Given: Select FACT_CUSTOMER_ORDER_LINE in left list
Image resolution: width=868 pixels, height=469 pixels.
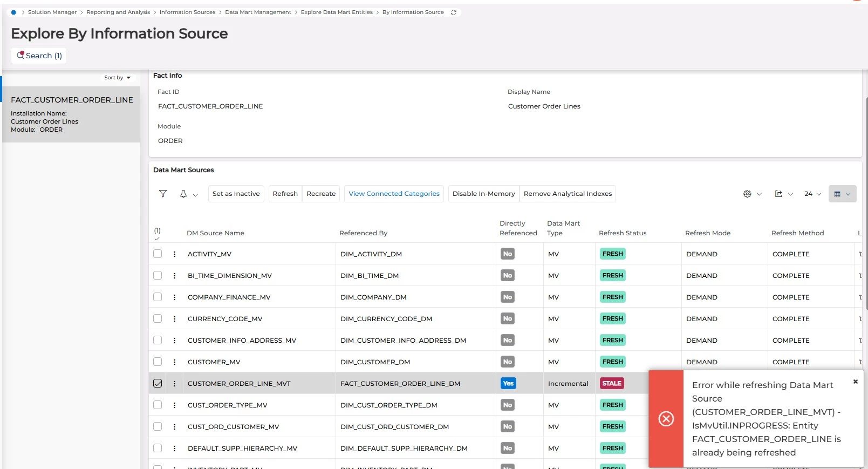Looking at the screenshot, I should click(72, 100).
